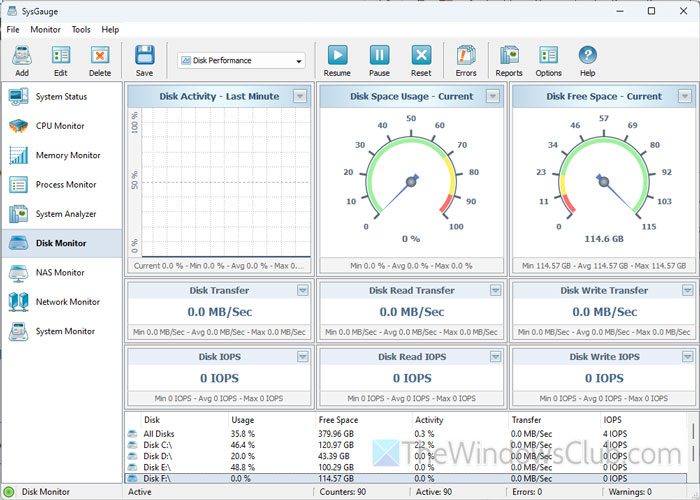Click the Help question mark icon

click(x=588, y=55)
